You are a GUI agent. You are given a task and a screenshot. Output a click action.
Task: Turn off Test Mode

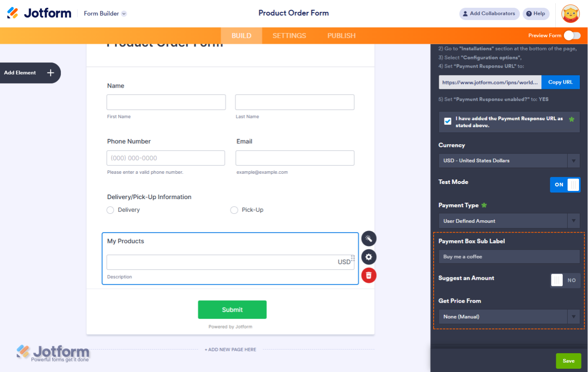pyautogui.click(x=565, y=185)
